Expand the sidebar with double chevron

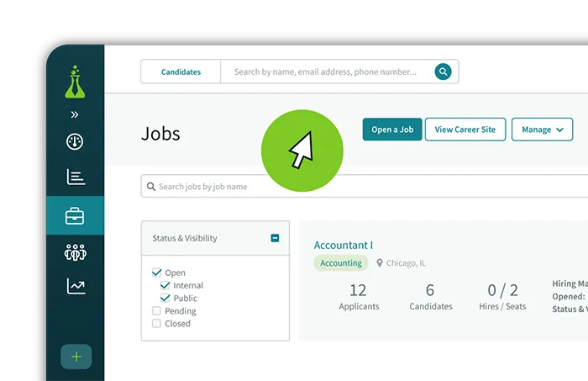coord(75,114)
